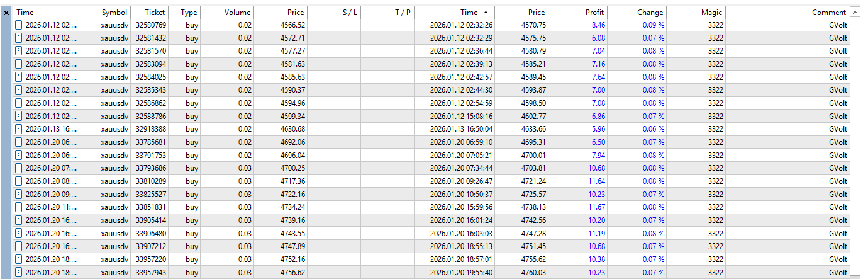
Task: Click the order icon for ticket 32588786
Action: (x=19, y=117)
